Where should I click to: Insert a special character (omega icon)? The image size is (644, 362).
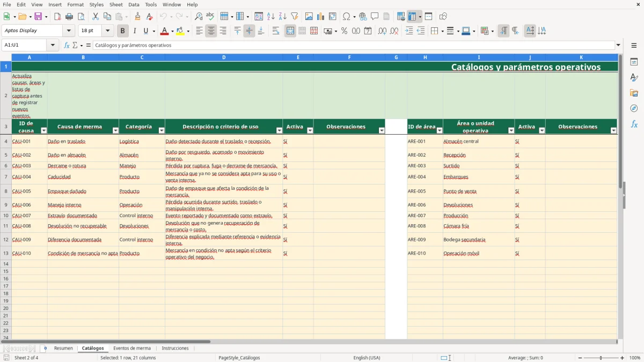coord(346,17)
